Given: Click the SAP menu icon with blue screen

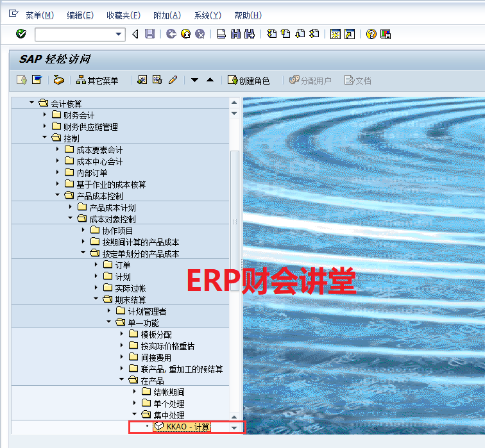Looking at the screenshot, I should [37, 80].
